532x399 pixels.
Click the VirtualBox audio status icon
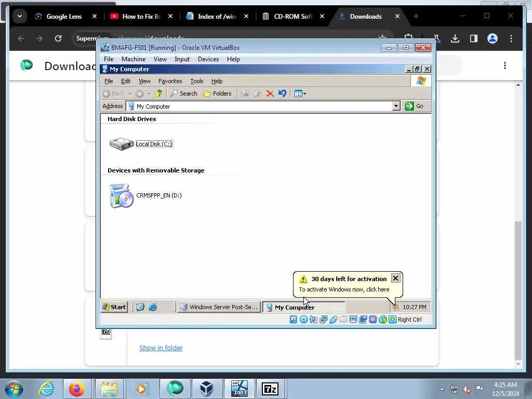pyautogui.click(x=313, y=320)
